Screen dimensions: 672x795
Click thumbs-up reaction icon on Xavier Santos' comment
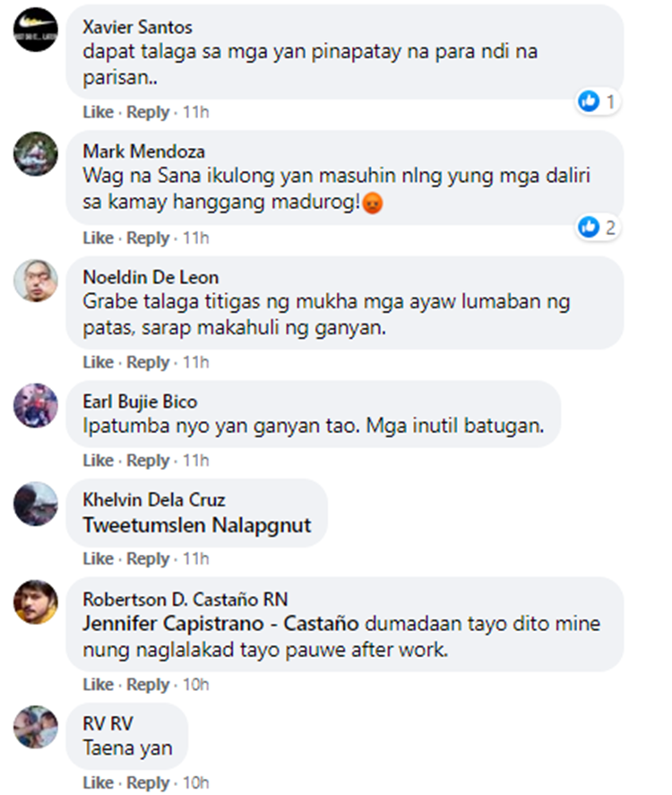pos(589,101)
